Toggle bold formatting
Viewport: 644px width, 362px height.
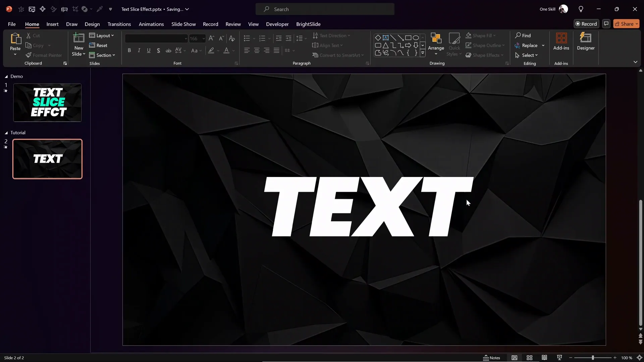[x=129, y=50]
